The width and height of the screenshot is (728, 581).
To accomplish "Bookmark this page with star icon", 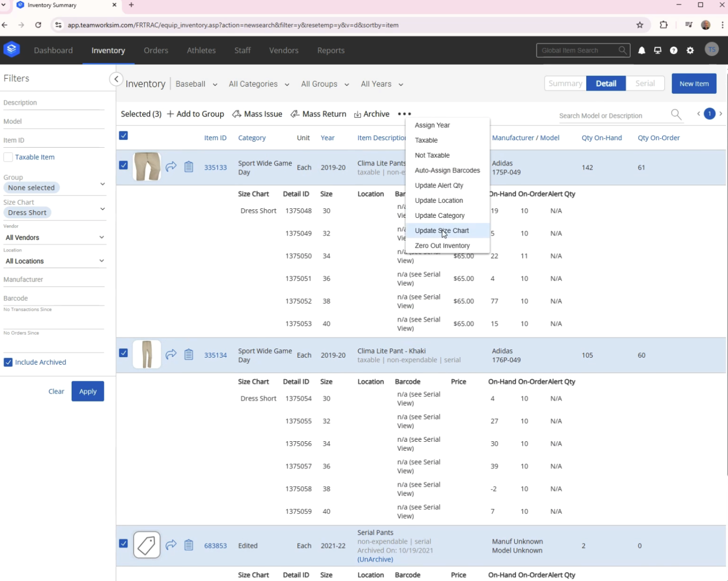I will tap(640, 25).
